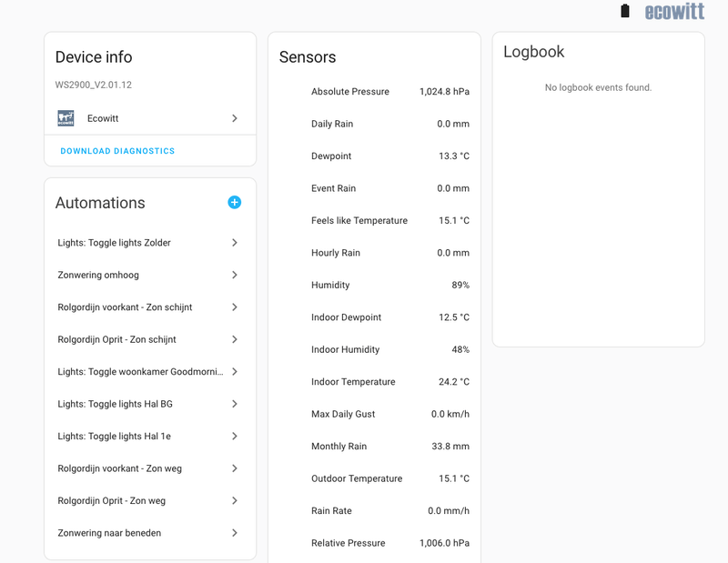Open the Lights: Toggle lights Hal BG automation
This screenshot has width=728, height=563.
pos(115,404)
